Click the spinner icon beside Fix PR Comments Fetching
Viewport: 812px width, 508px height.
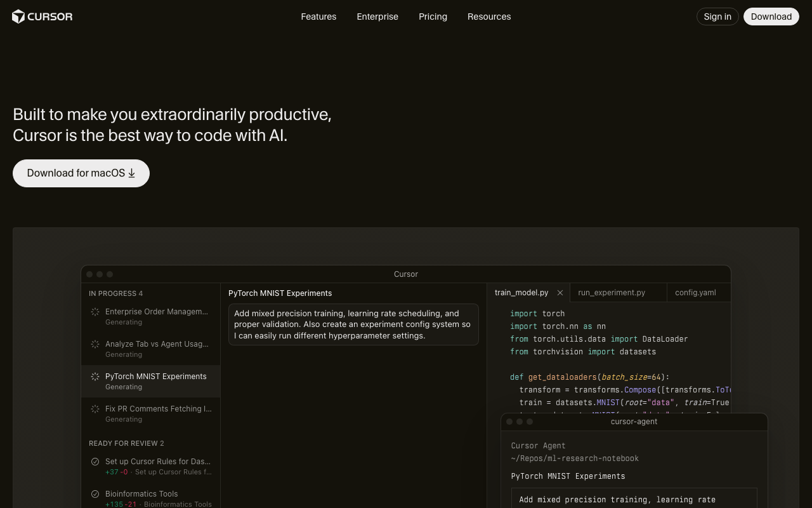tap(95, 409)
